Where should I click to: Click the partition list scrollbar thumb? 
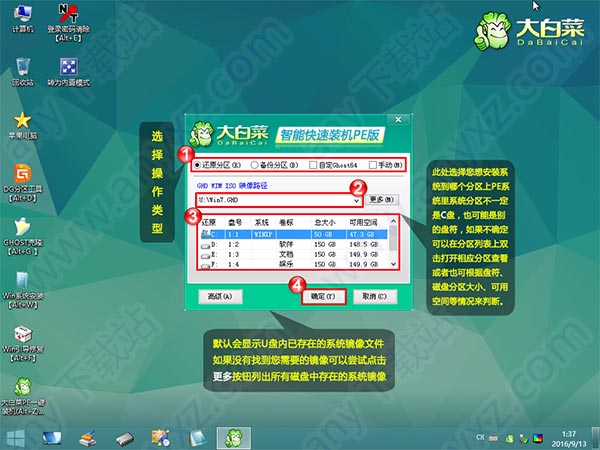(393, 237)
